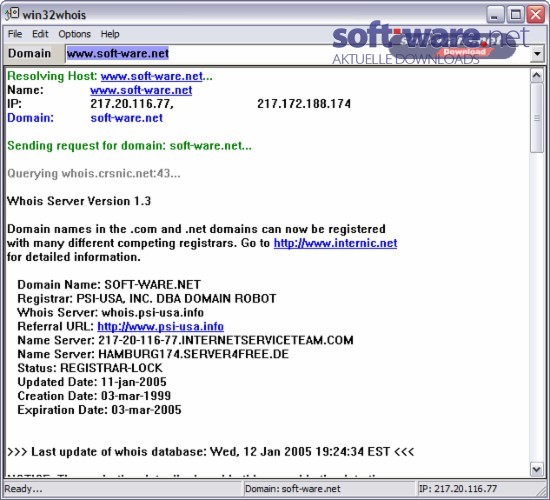
Task: Click second IP address 217.172.188.174
Action: click(304, 104)
